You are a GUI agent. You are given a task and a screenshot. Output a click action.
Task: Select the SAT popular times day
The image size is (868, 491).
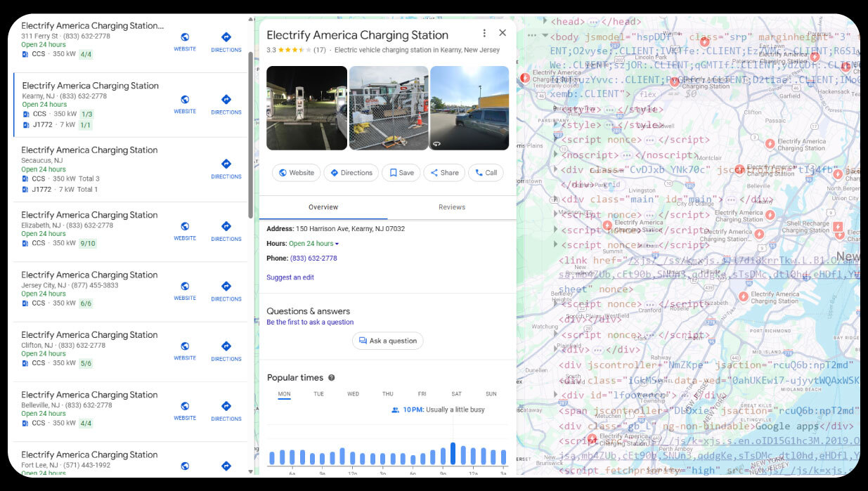457,394
